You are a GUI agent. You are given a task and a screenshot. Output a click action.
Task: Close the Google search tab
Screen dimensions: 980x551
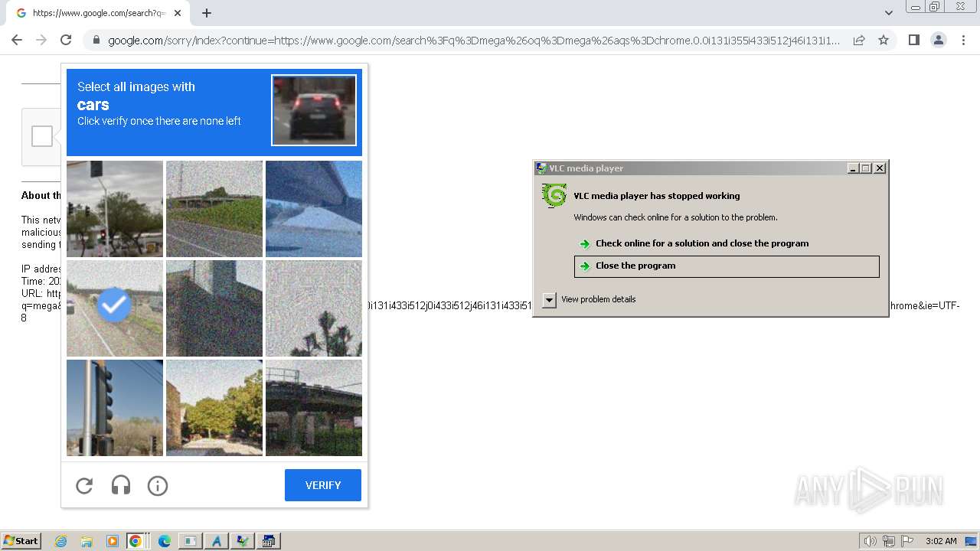(x=178, y=13)
